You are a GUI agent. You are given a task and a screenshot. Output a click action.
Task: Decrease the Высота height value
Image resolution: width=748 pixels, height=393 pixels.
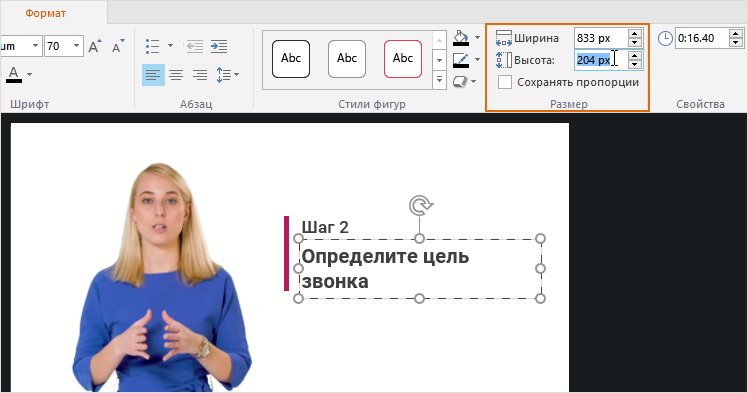click(x=635, y=64)
